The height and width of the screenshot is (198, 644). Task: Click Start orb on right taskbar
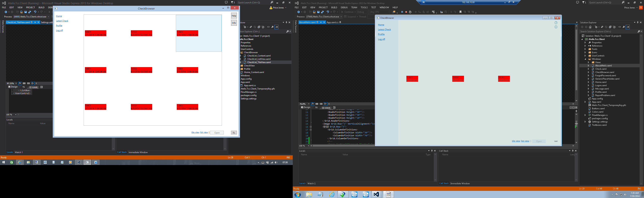click(x=297, y=195)
